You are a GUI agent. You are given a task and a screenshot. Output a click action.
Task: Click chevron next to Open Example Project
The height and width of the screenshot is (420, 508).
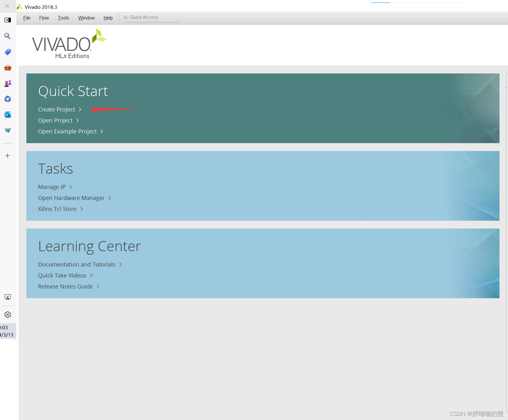click(102, 132)
